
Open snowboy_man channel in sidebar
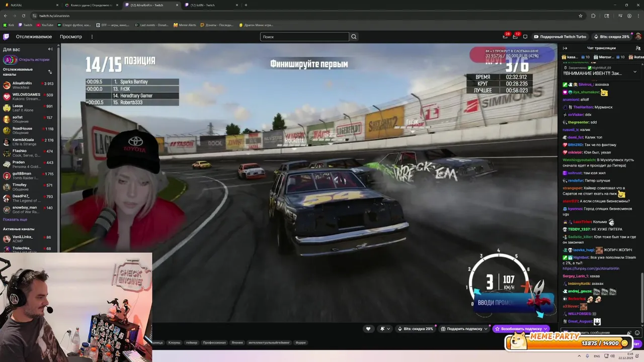pyautogui.click(x=29, y=210)
